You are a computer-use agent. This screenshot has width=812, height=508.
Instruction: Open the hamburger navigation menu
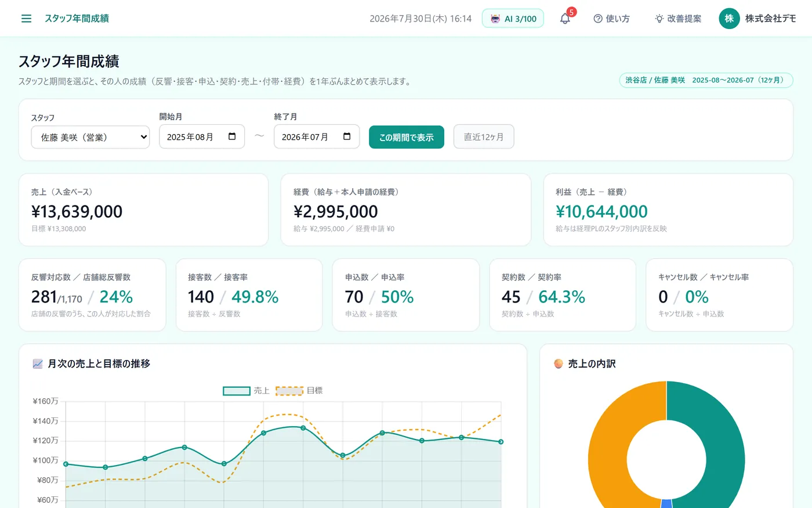pos(26,19)
